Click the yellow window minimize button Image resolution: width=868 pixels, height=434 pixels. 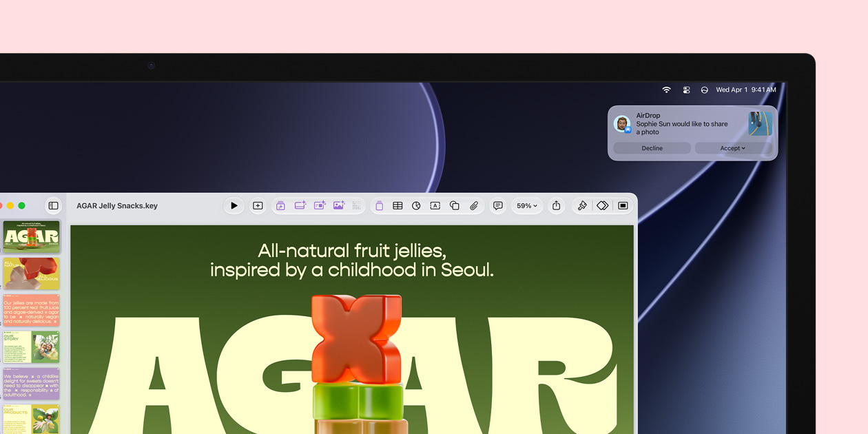tap(10, 206)
